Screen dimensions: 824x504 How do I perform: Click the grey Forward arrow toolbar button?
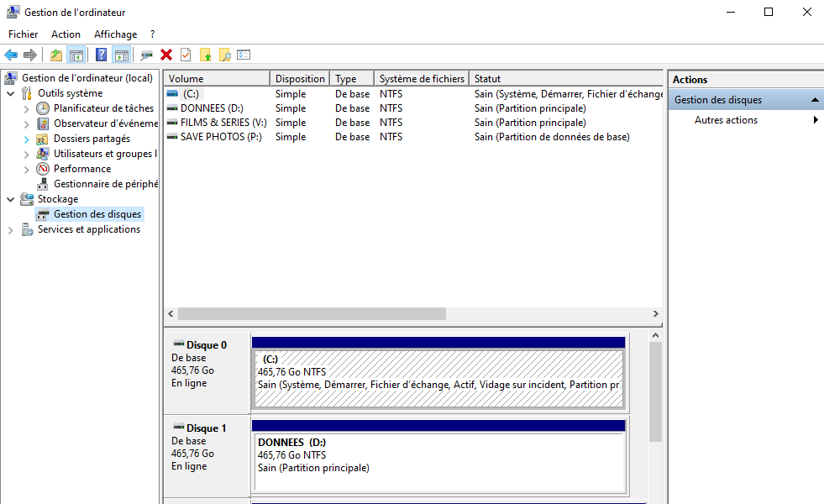tap(30, 55)
